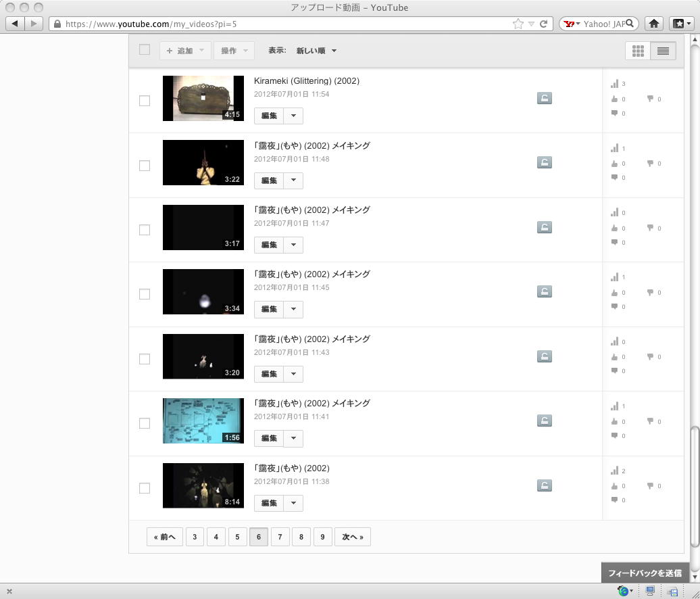Screen dimensions: 700x599
Task: Click the globe icon in status bar
Action: point(624,591)
